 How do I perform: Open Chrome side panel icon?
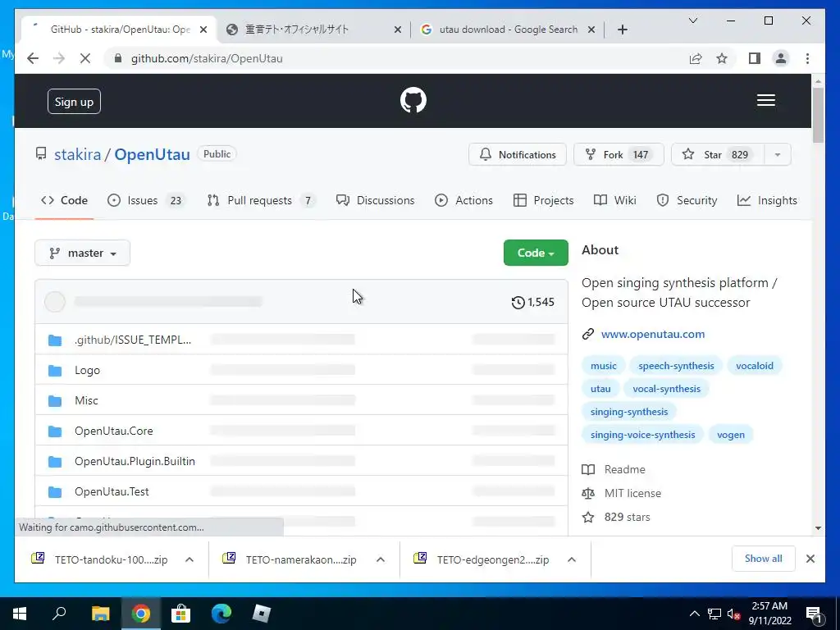pyautogui.click(x=755, y=58)
